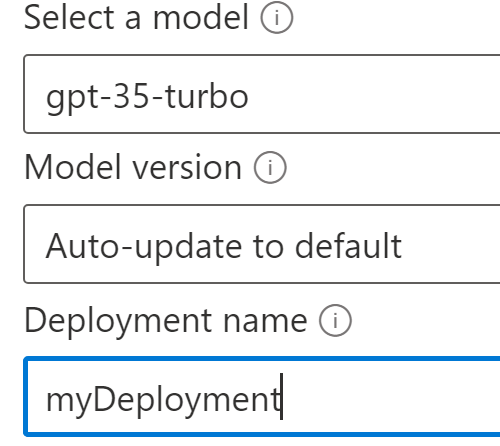The image size is (500, 446).
Task: Click the word turbo in the model field
Action: click(x=207, y=96)
